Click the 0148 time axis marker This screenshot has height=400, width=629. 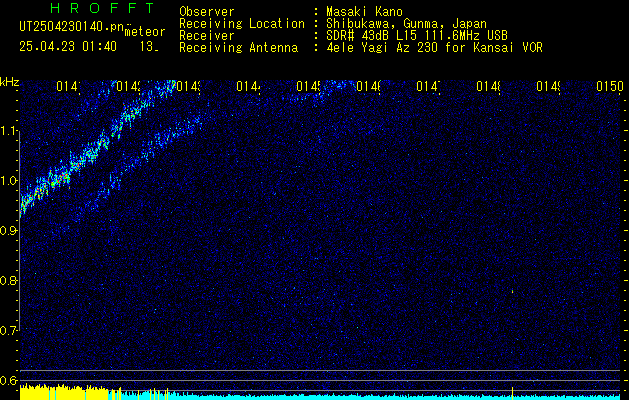point(489,86)
